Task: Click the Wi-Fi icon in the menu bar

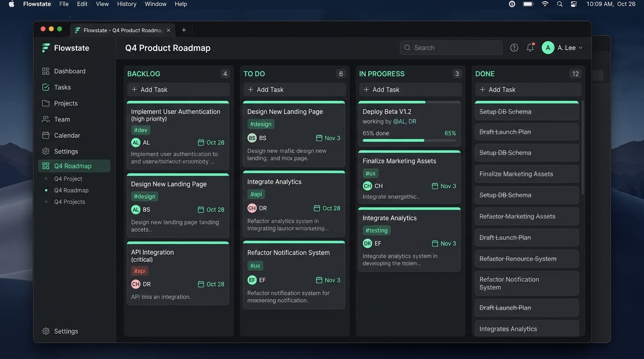Action: point(545,4)
